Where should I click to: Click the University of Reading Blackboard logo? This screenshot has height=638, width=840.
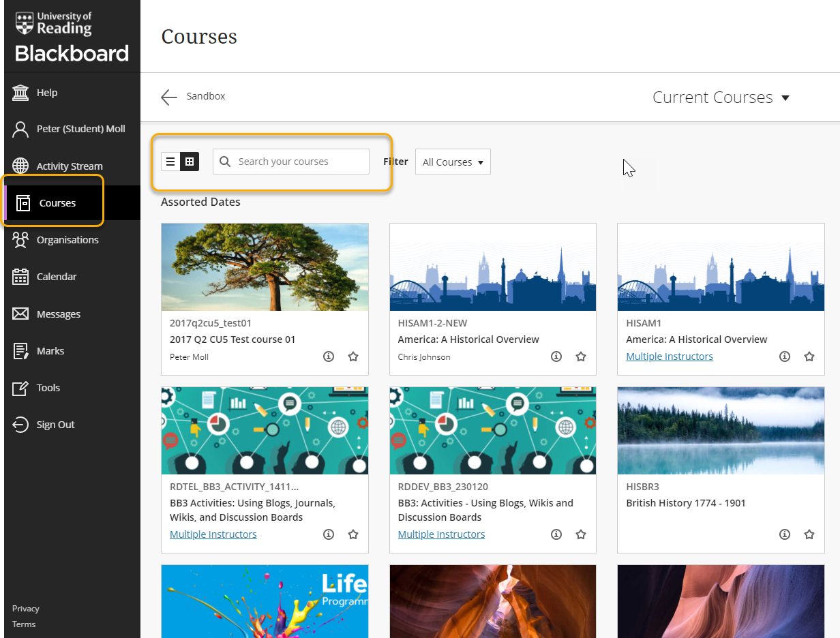[x=72, y=36]
